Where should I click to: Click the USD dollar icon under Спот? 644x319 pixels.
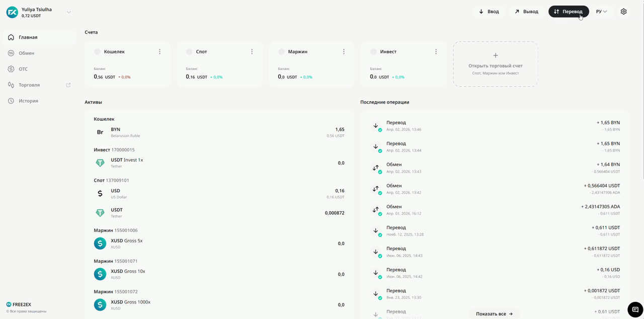click(x=100, y=193)
